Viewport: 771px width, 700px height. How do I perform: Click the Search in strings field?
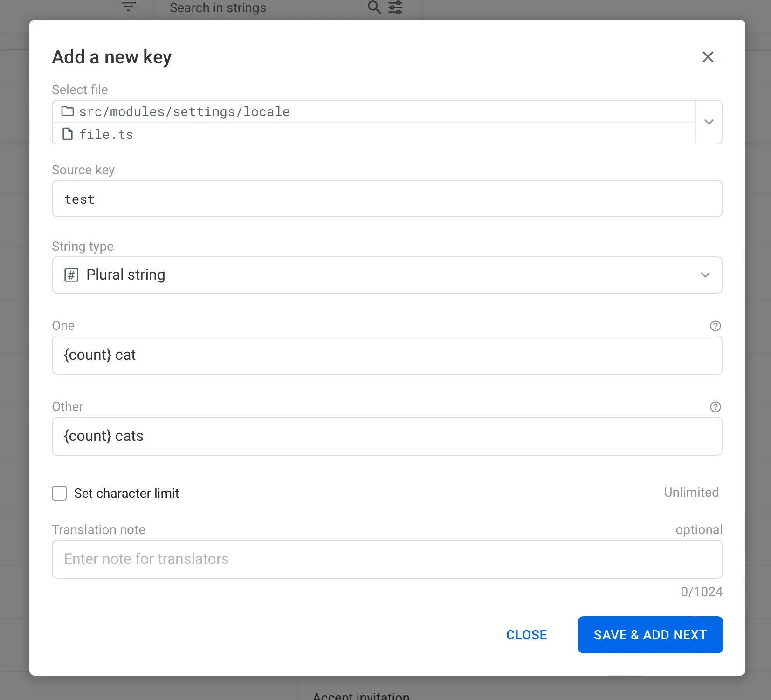point(261,8)
